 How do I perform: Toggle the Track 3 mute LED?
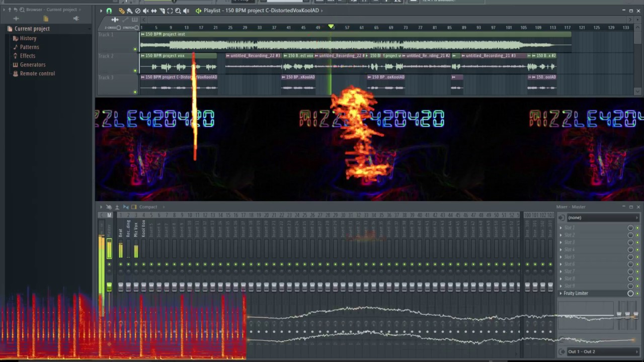(x=135, y=92)
